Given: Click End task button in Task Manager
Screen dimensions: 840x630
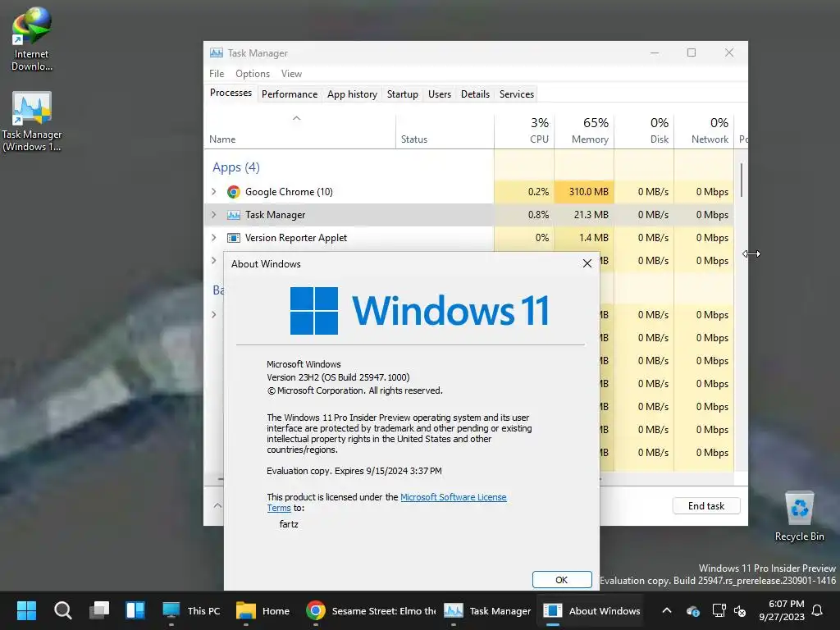Looking at the screenshot, I should (x=706, y=505).
